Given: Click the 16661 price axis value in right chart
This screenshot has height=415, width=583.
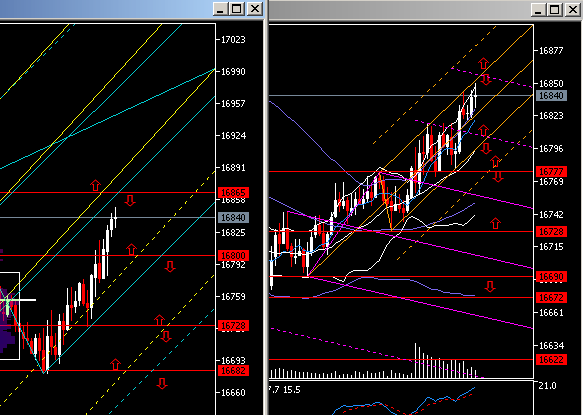Looking at the screenshot, I should click(x=551, y=313).
